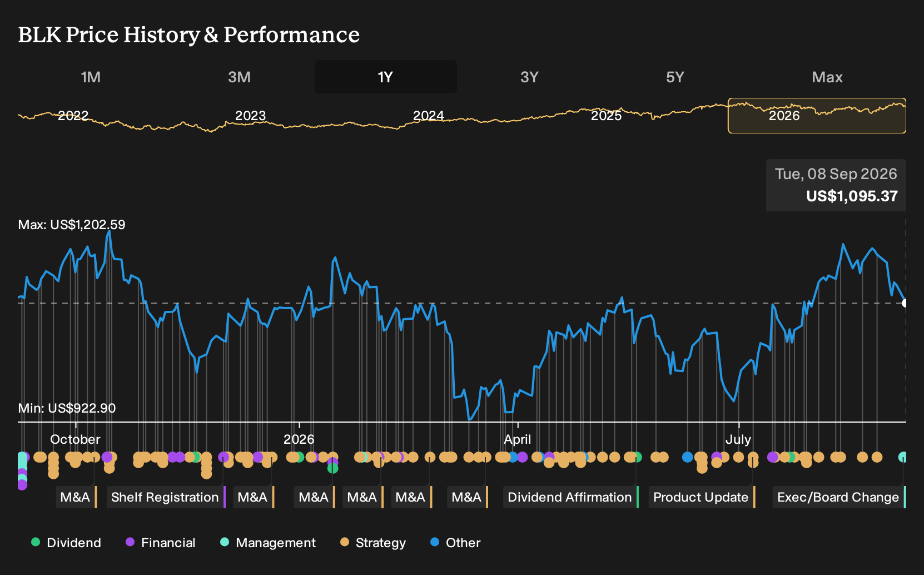Grab the right edge of the range selector
This screenshot has height=575, width=924.
click(906, 116)
